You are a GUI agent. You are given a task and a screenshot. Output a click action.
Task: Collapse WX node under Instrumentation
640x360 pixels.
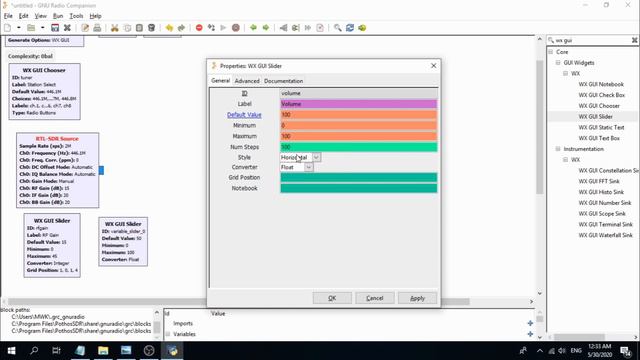click(565, 160)
